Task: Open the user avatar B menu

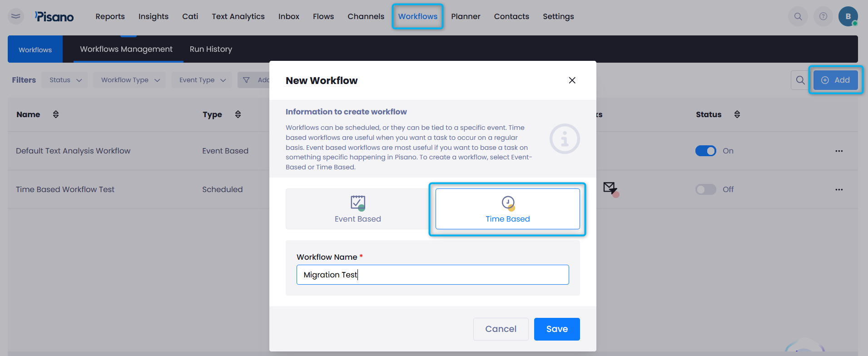Action: click(848, 17)
